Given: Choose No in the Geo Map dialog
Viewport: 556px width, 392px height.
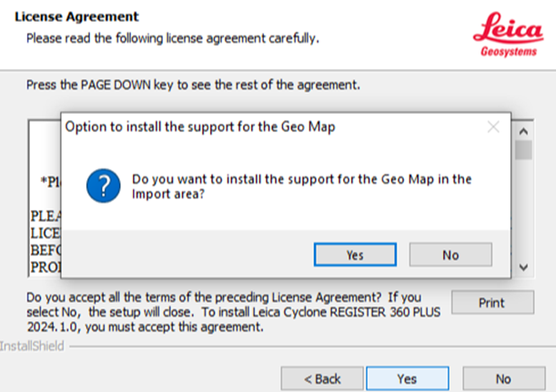Looking at the screenshot, I should 450,255.
